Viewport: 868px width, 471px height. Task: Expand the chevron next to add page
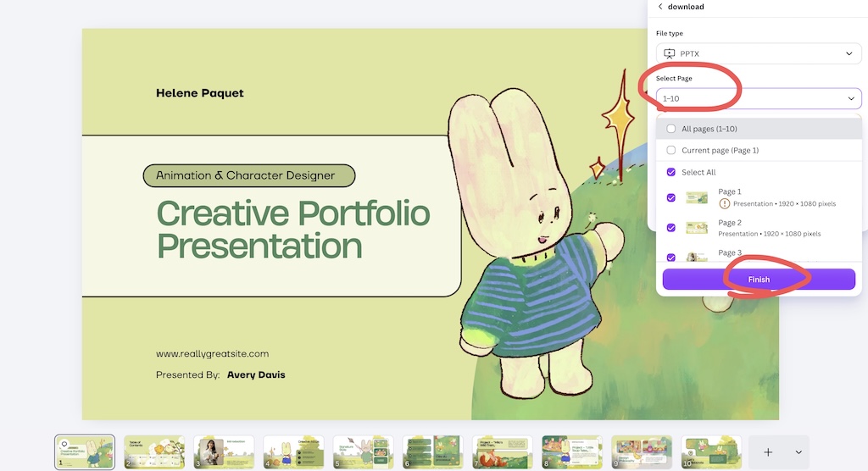point(798,452)
